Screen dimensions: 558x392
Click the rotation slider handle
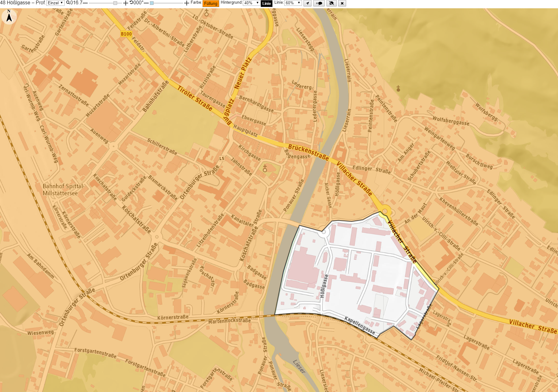click(152, 3)
